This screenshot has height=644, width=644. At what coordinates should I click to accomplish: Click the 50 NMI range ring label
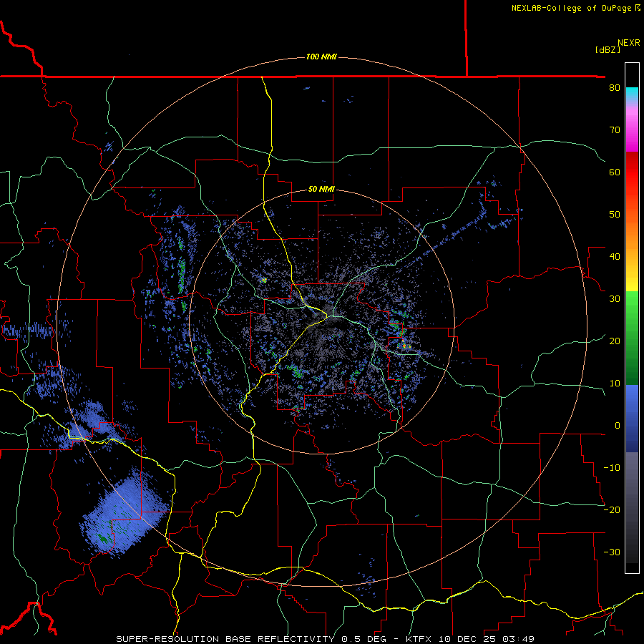[321, 190]
